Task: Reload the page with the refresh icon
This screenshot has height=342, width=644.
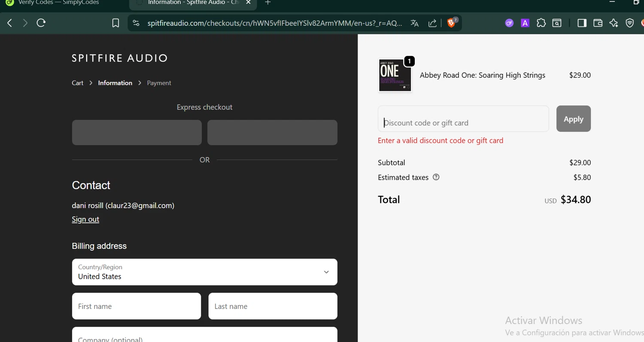Action: point(41,23)
